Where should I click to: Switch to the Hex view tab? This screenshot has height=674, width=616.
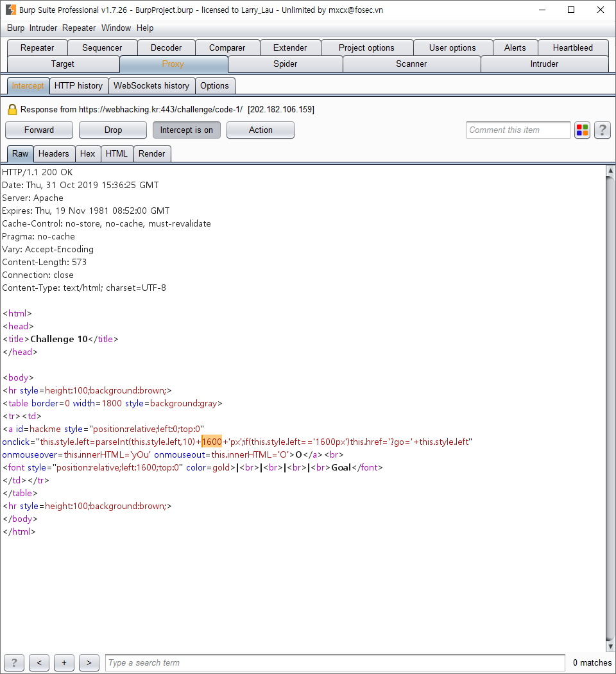coord(88,153)
